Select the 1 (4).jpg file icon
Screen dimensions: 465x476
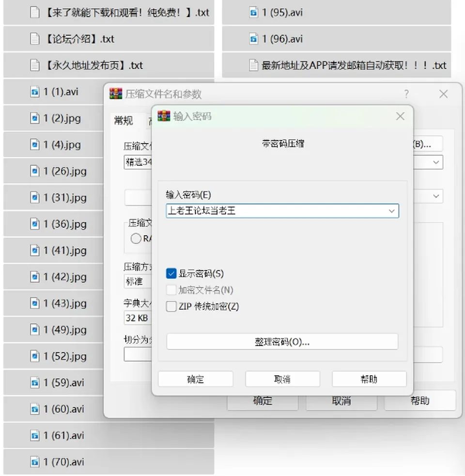[35, 144]
